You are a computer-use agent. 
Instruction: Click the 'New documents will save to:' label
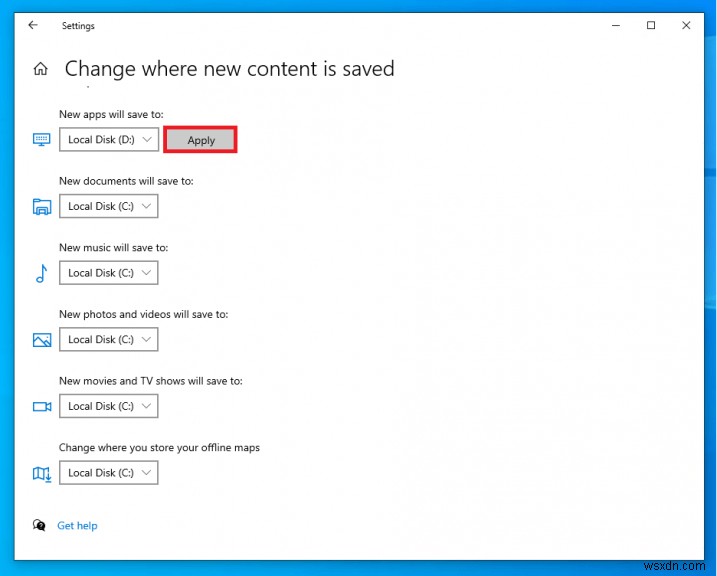(x=126, y=181)
